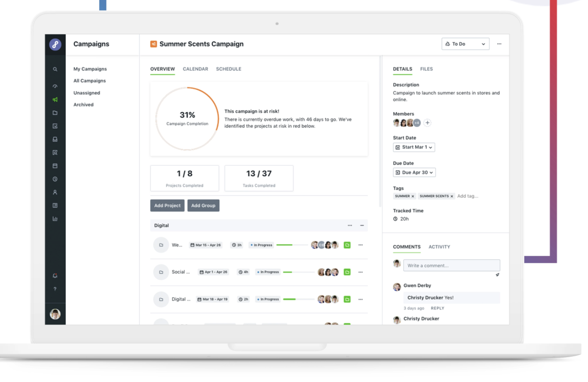588x382 pixels.
Task: Click the Add tag input
Action: click(x=468, y=196)
